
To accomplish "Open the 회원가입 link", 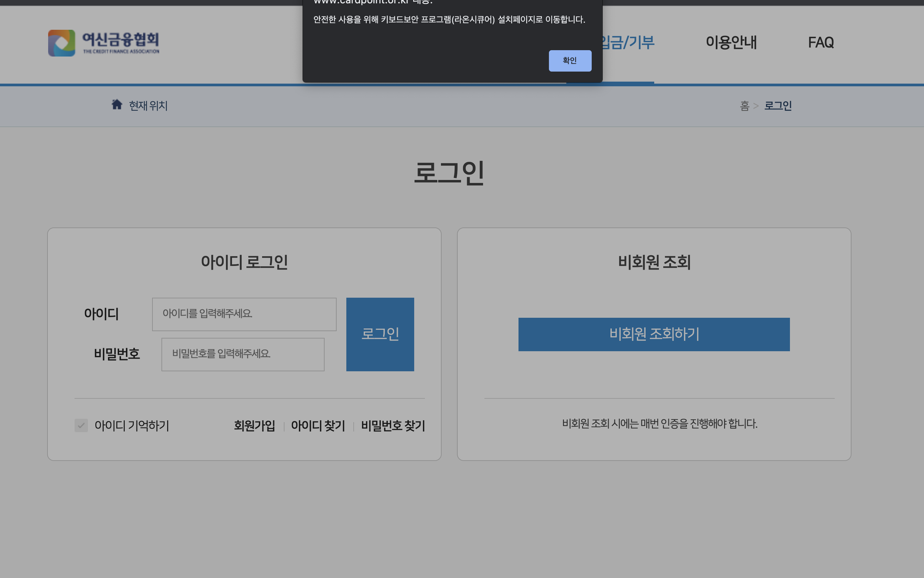I will [x=254, y=425].
